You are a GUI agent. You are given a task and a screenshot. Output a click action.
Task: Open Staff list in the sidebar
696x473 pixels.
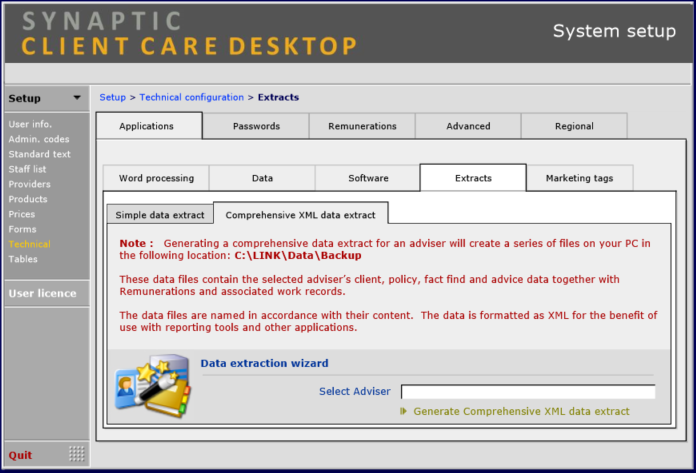27,169
